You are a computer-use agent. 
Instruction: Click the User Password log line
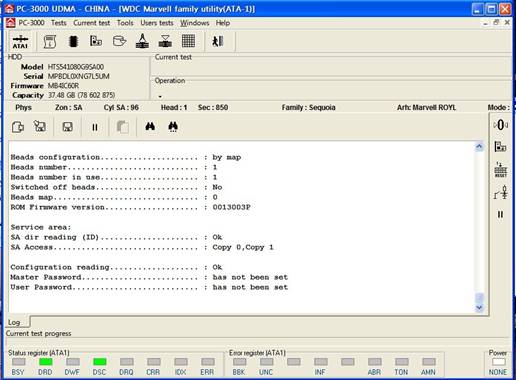point(149,287)
